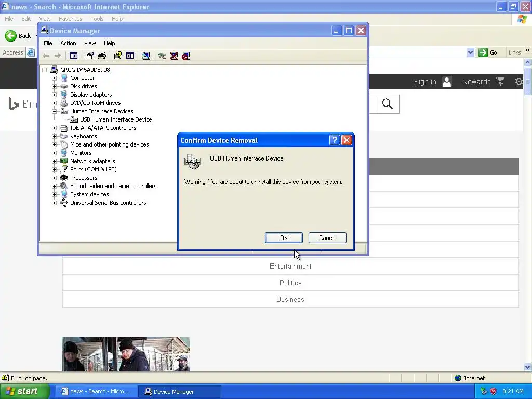
Task: Expand the Keyboards category
Action: coord(54,136)
